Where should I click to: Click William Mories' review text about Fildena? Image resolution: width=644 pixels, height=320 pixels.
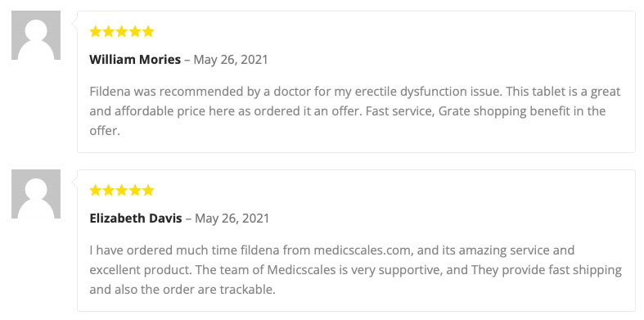(x=355, y=111)
